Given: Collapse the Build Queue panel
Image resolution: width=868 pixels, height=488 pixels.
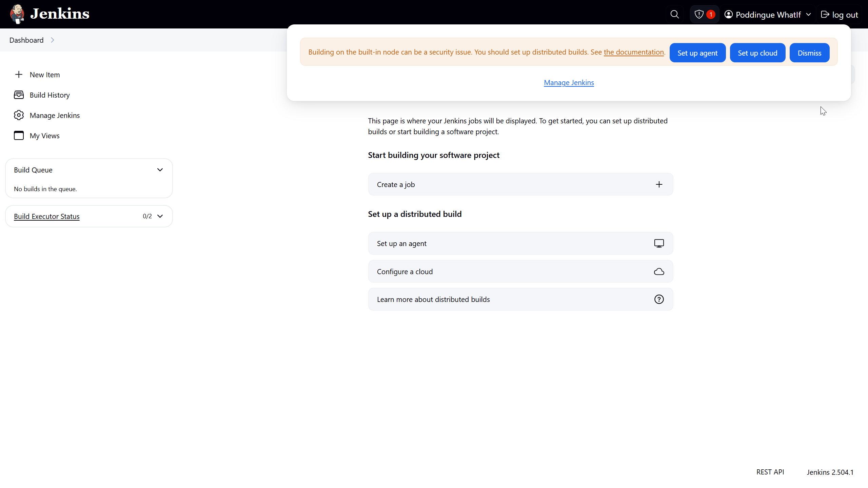Looking at the screenshot, I should (x=160, y=170).
